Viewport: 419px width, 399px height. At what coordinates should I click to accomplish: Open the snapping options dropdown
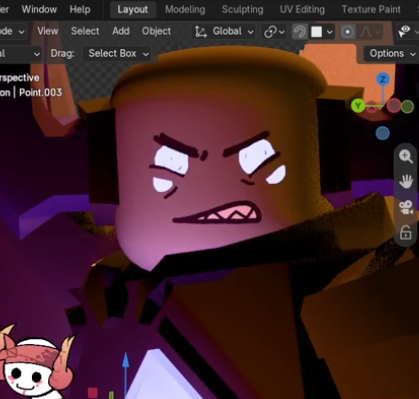point(322,32)
